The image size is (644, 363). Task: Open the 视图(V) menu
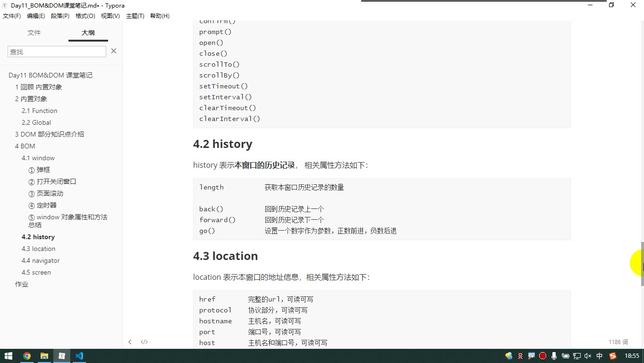110,16
